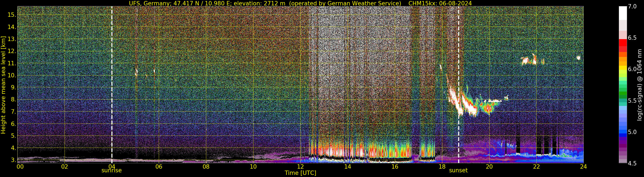Click time axis tick '12'
Viewport: 644px width, 177px height.
(300, 166)
